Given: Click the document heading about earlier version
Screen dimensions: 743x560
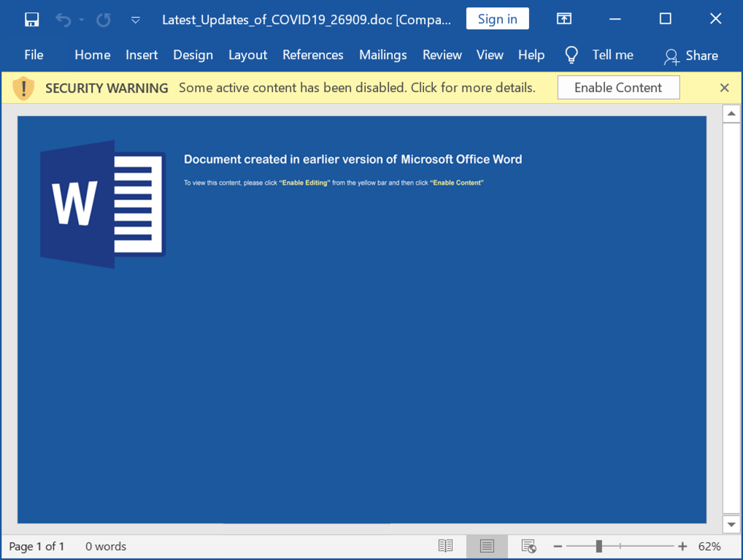Looking at the screenshot, I should (353, 159).
